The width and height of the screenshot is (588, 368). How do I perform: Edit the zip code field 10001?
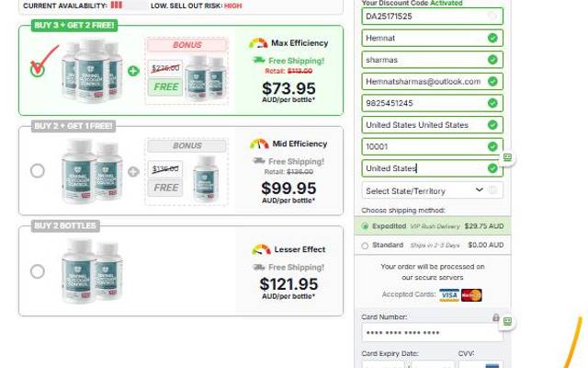(432, 147)
